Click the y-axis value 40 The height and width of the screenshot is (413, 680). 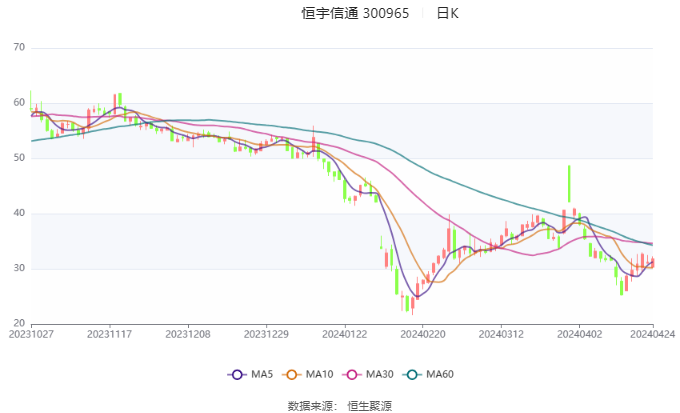click(20, 213)
